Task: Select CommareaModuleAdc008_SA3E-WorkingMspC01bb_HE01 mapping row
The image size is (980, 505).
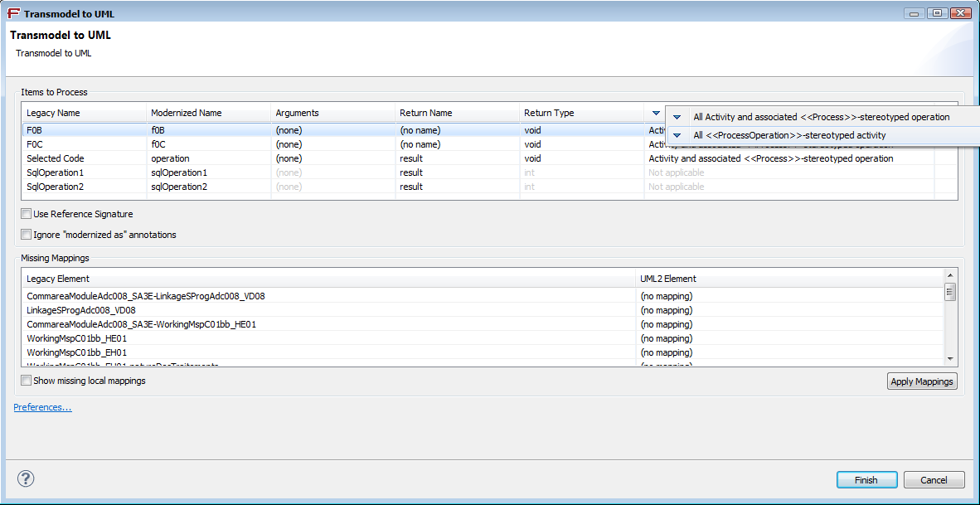Action: point(483,324)
